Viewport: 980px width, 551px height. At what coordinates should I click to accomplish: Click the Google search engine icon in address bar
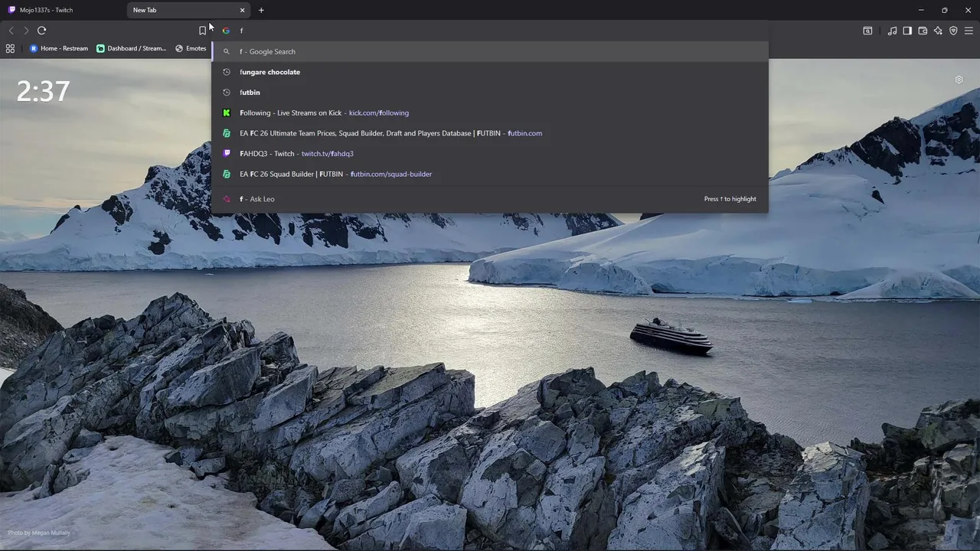226,31
